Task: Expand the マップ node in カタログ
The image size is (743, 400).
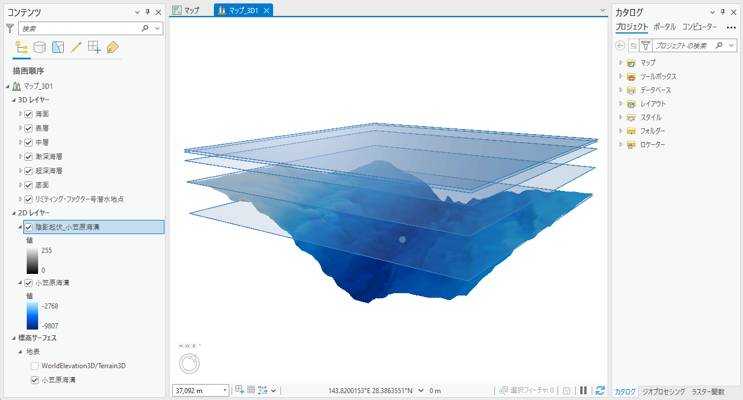Action: pyautogui.click(x=621, y=63)
